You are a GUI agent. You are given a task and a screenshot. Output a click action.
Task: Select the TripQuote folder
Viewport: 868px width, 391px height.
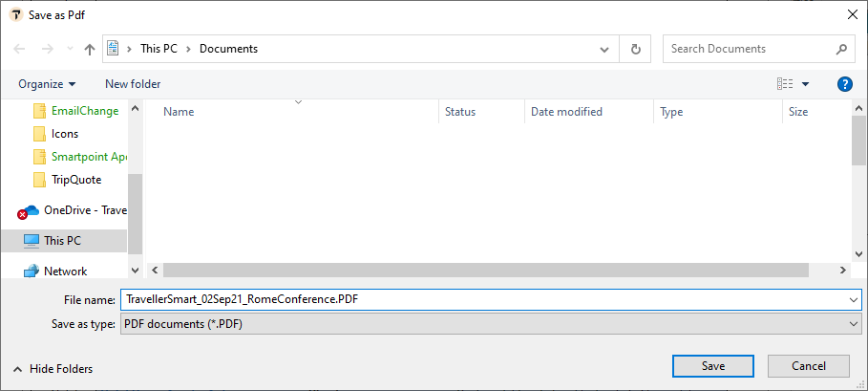pyautogui.click(x=75, y=180)
